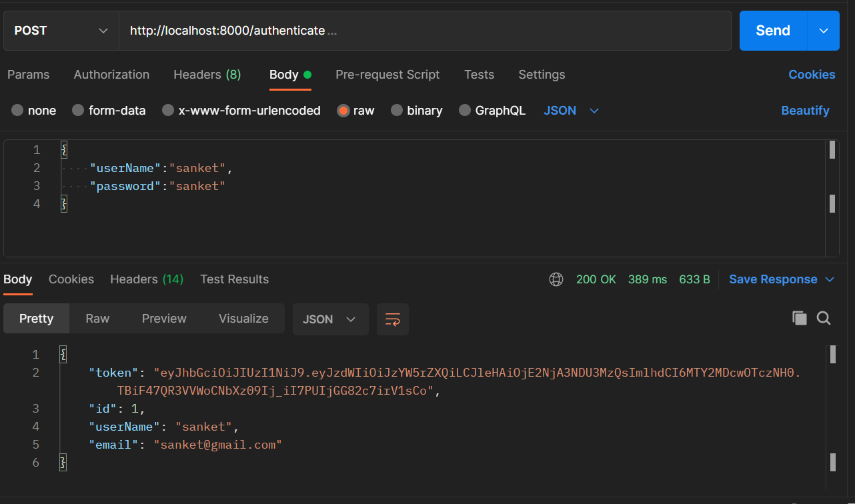The width and height of the screenshot is (855, 504).
Task: Switch to Visualize response view
Action: [x=243, y=319]
